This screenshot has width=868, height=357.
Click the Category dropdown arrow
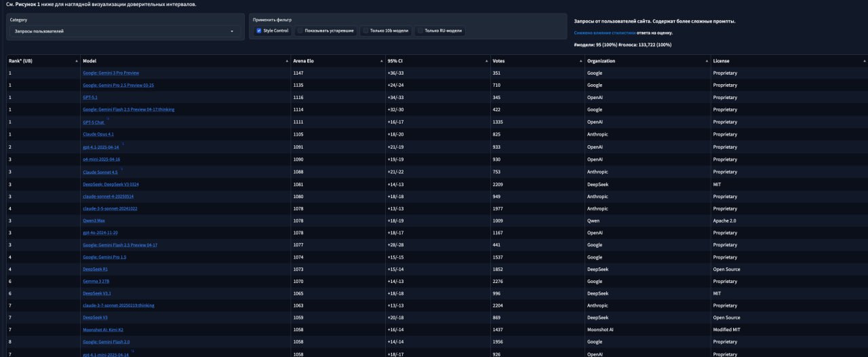click(232, 31)
